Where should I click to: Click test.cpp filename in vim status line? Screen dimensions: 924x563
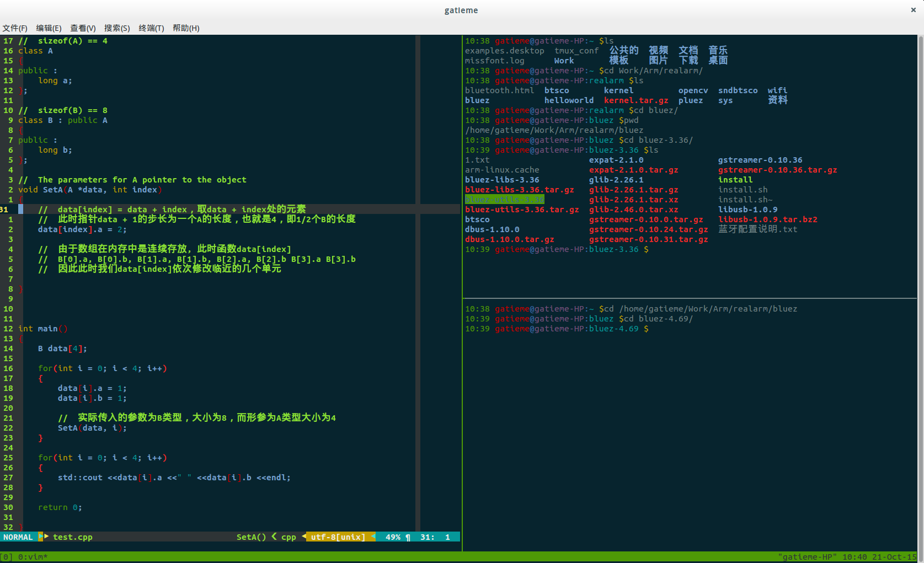point(73,537)
